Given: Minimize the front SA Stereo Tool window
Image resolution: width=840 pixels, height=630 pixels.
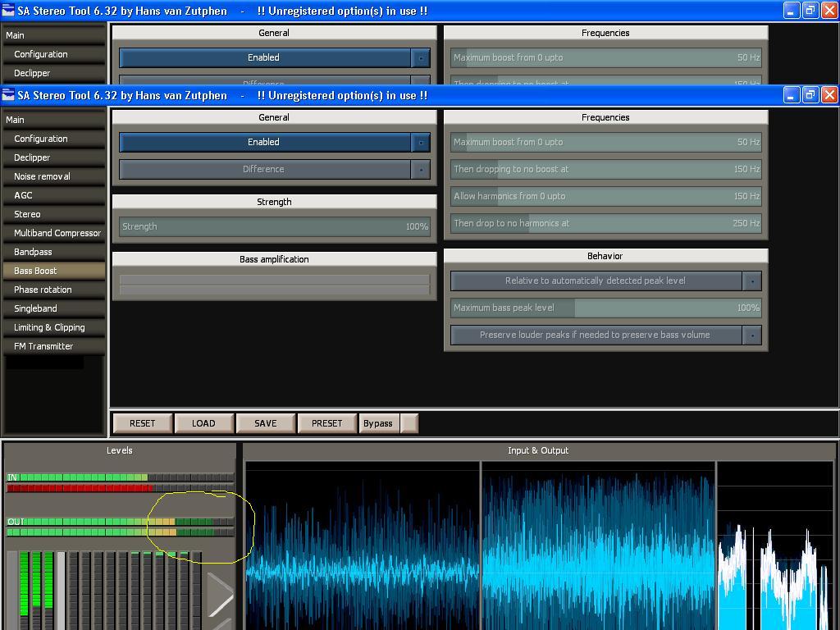Looking at the screenshot, I should pos(792,95).
